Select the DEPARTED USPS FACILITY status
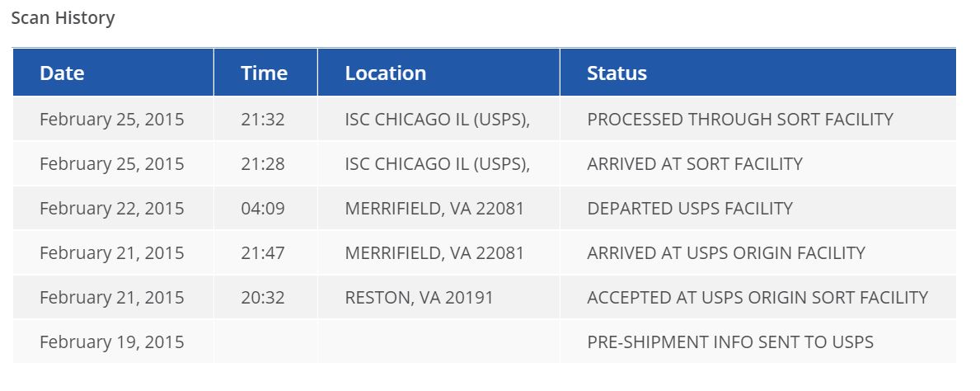This screenshot has width=980, height=391. [690, 209]
